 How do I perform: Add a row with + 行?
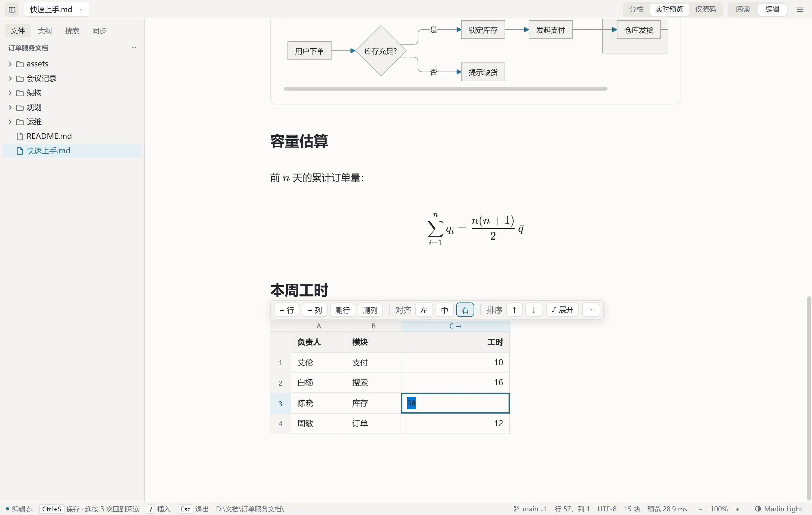tap(287, 310)
